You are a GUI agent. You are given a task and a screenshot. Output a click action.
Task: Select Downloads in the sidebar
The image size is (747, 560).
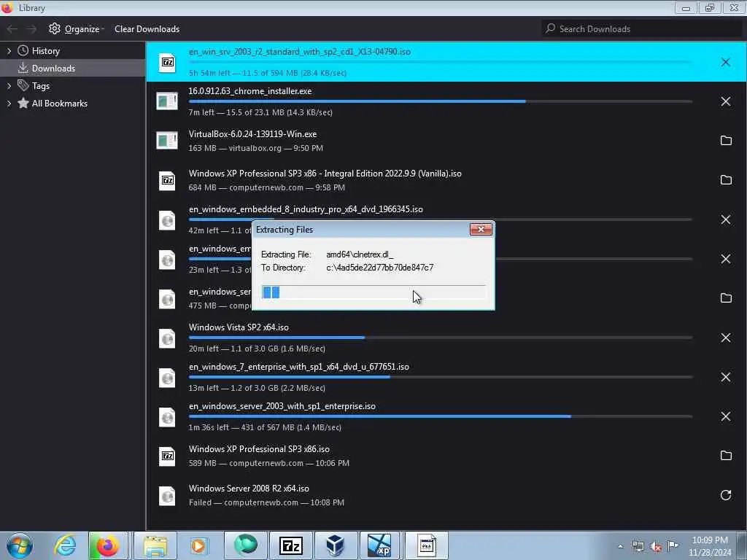click(x=72, y=68)
